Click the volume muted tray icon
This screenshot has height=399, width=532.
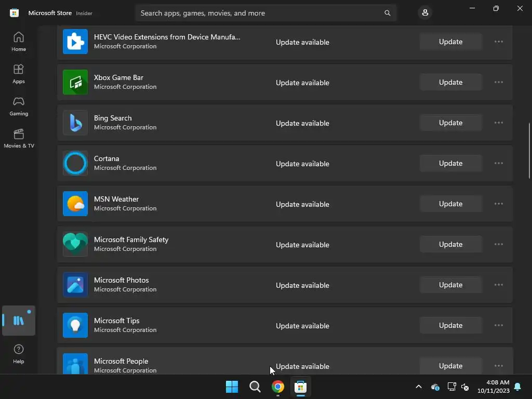pyautogui.click(x=465, y=387)
